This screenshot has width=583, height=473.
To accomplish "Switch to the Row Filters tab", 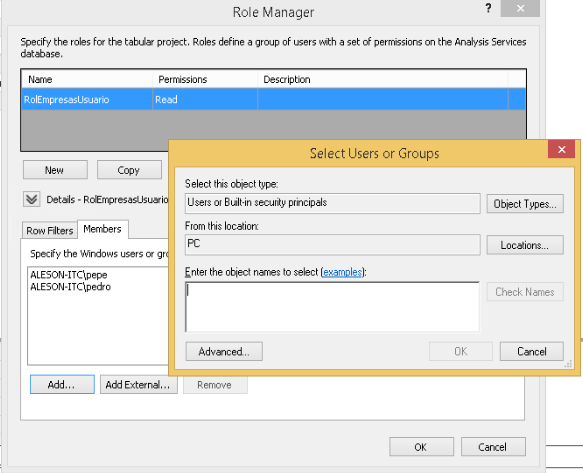I will tap(50, 231).
